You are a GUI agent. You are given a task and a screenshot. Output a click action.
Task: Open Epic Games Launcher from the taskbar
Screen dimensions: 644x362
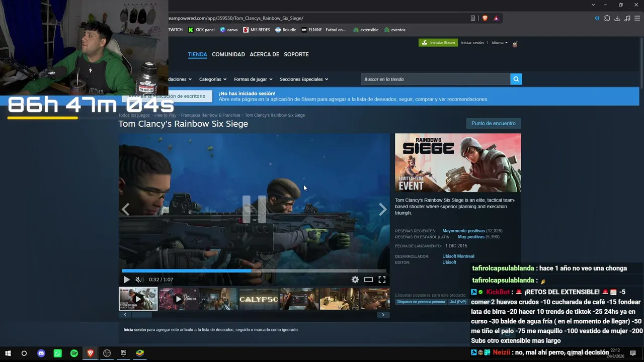tap(123, 353)
